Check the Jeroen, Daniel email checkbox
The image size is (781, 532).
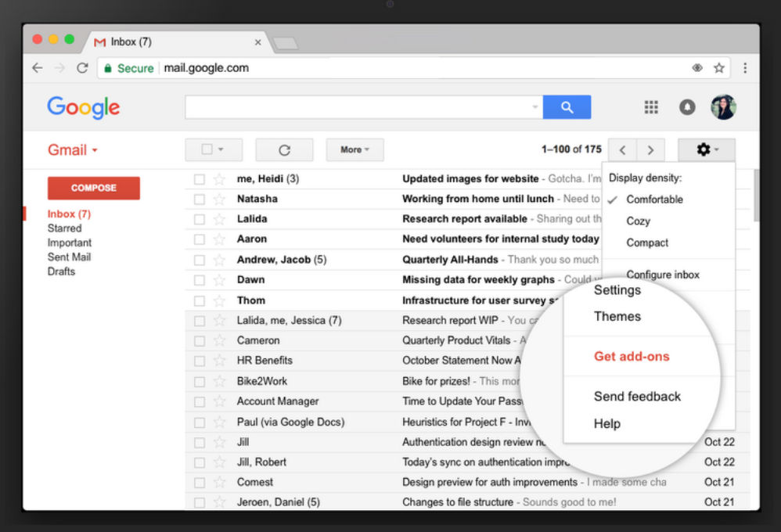(x=200, y=502)
